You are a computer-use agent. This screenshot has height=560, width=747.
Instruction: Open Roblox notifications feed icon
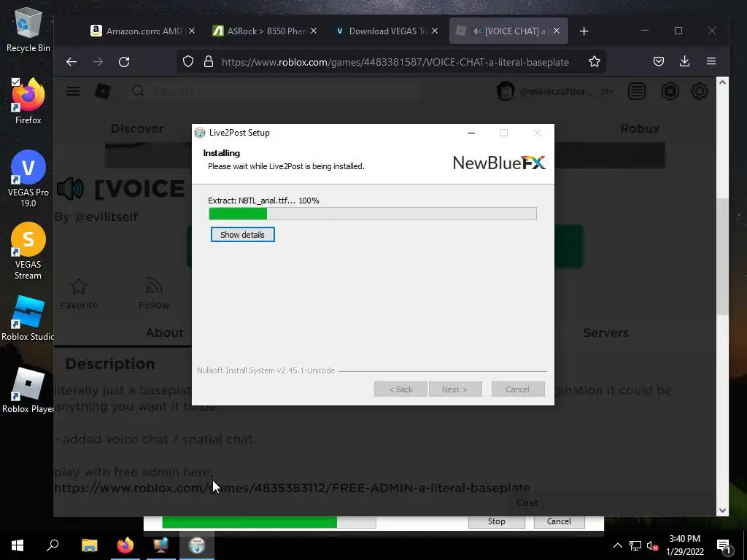(x=636, y=91)
